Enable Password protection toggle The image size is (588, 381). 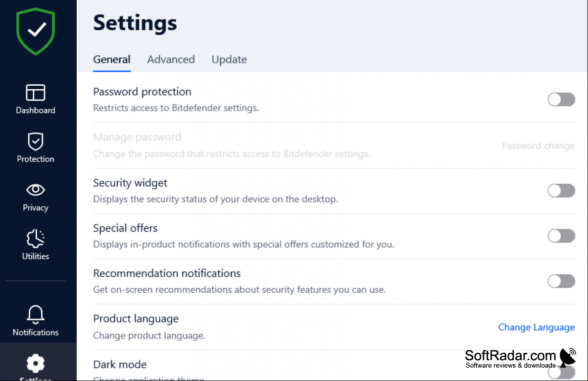[561, 100]
